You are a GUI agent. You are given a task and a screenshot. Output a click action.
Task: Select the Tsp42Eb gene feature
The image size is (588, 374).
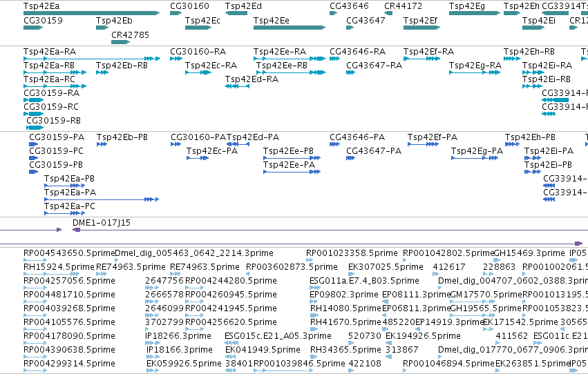point(102,28)
